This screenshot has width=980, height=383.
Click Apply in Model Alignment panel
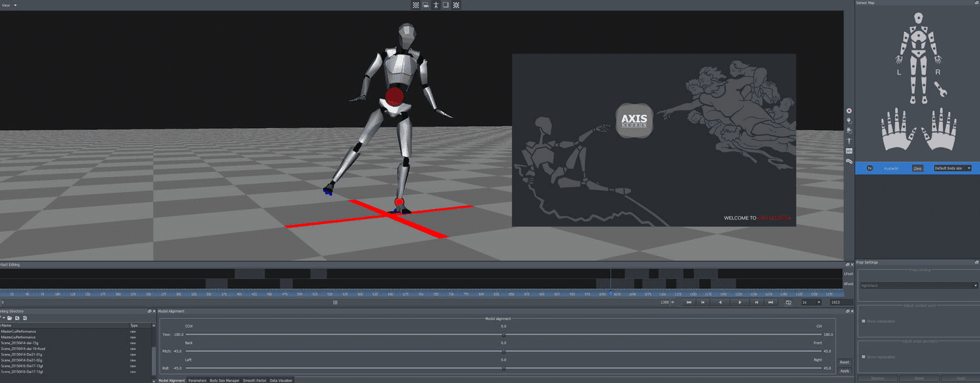click(x=844, y=371)
